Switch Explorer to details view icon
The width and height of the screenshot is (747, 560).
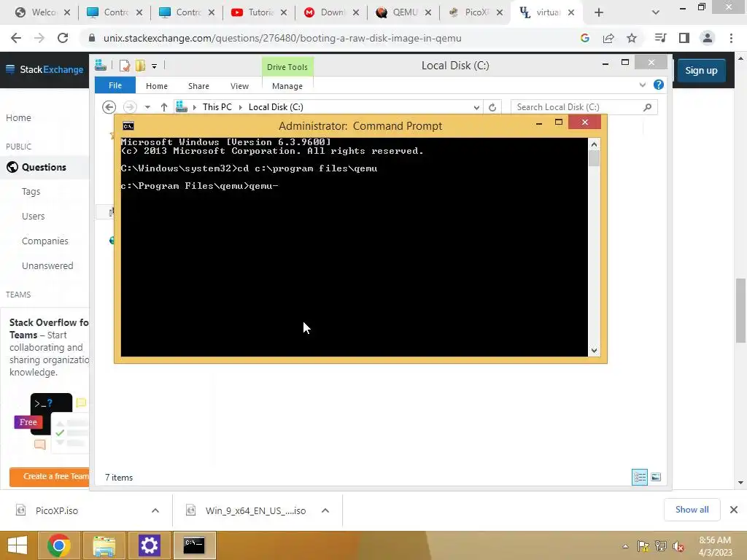pos(639,477)
